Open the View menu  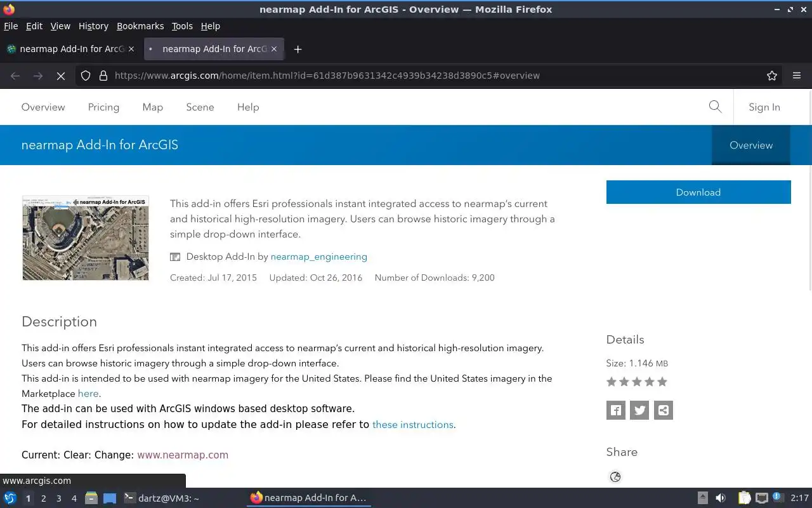click(x=60, y=26)
